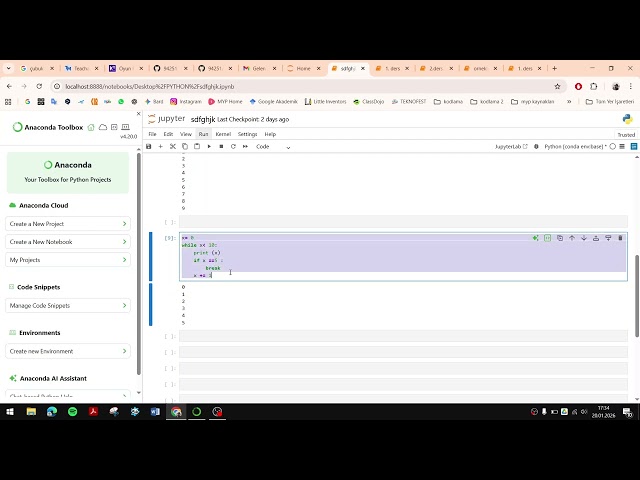Image resolution: width=640 pixels, height=480 pixels.
Task: Duplicate the active cell using its toolbar icon
Action: 560,238
